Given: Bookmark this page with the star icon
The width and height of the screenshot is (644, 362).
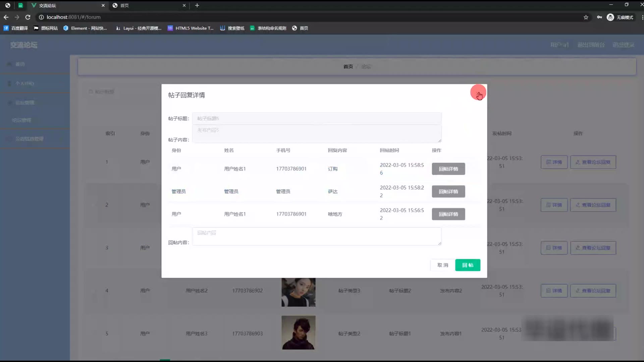Looking at the screenshot, I should pos(586,17).
